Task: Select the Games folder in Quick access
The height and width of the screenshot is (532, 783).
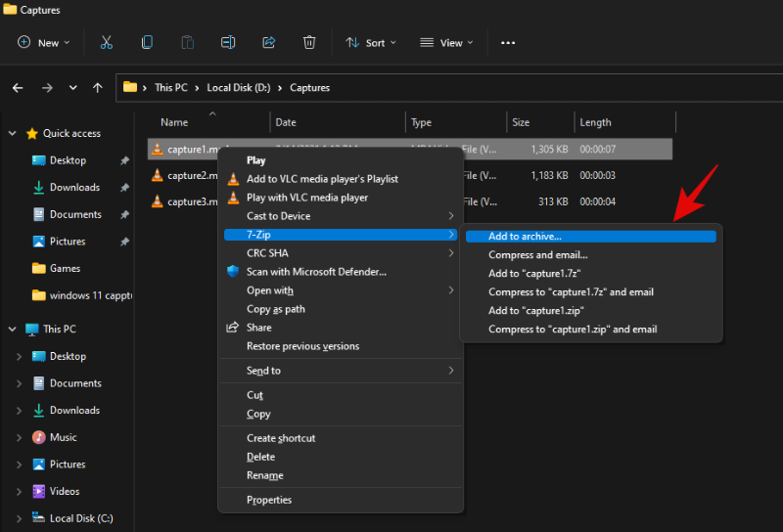Action: [65, 268]
